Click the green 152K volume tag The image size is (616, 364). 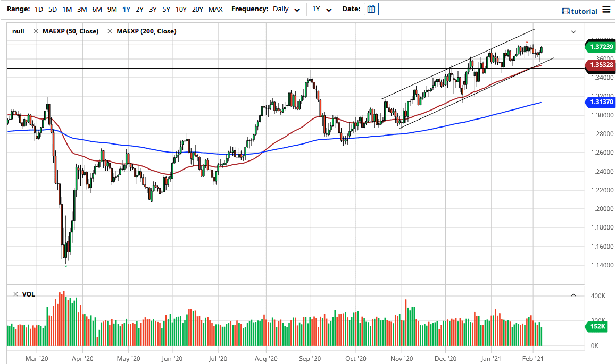point(596,326)
